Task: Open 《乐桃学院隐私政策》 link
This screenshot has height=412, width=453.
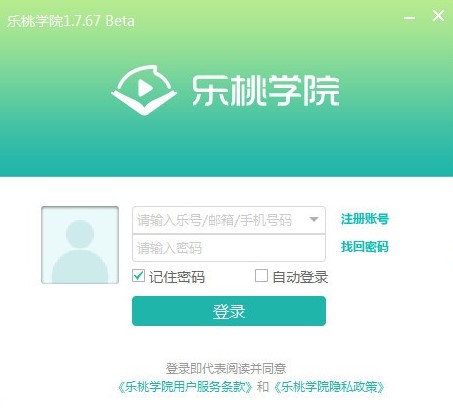Action: [x=329, y=387]
